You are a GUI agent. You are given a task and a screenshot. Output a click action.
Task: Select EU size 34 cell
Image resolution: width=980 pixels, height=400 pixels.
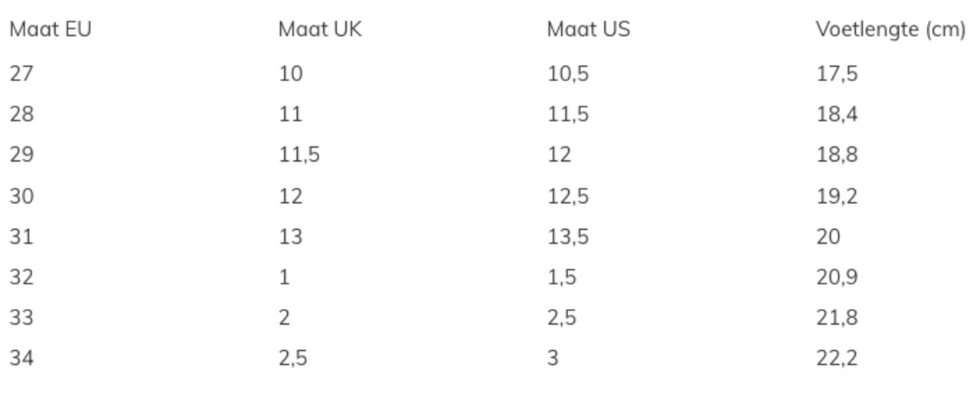(21, 357)
